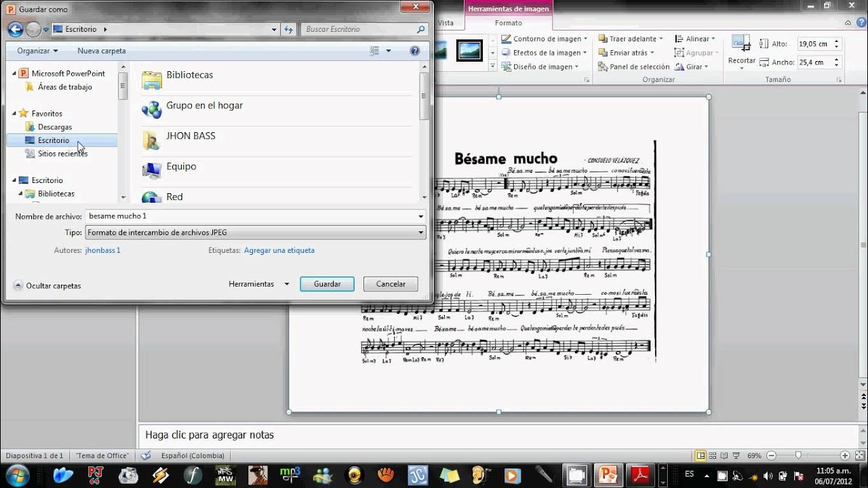Select the Formato ribbon tab
This screenshot has width=868, height=488.
(509, 23)
